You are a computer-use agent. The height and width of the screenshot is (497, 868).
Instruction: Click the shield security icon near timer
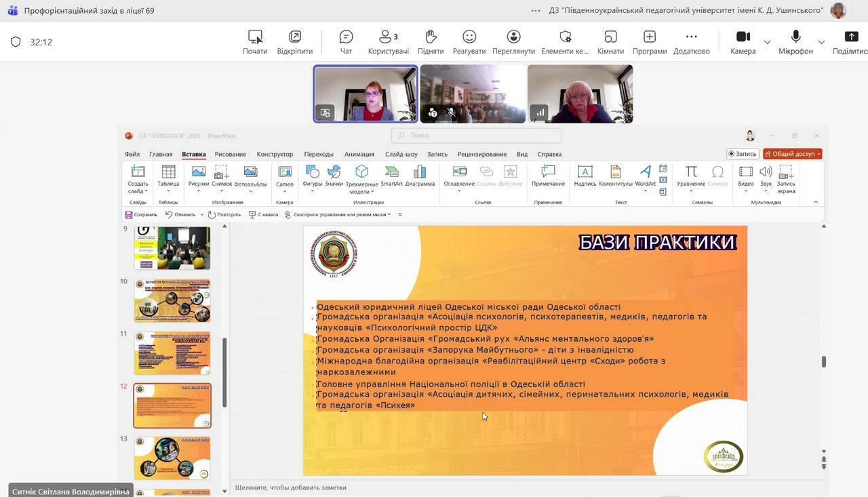[16, 42]
